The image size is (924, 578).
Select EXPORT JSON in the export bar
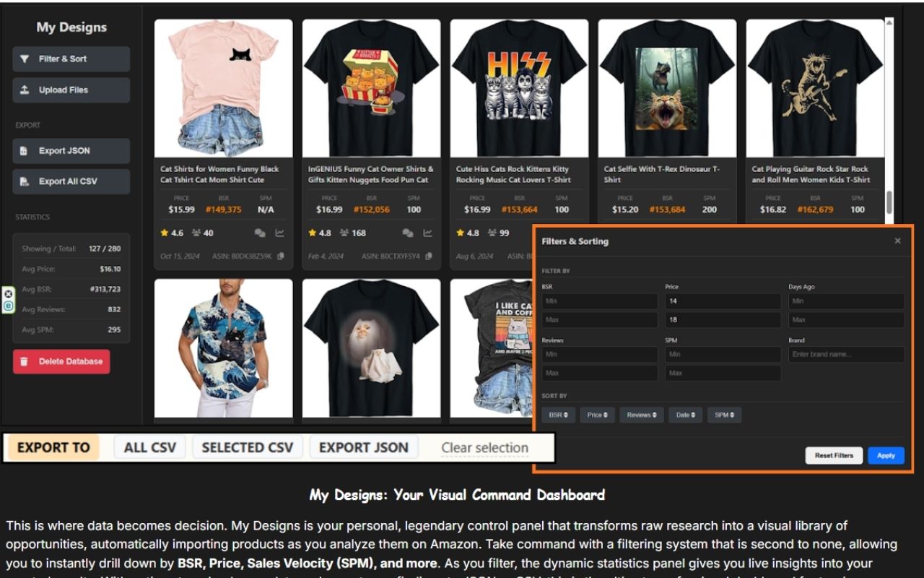click(365, 447)
